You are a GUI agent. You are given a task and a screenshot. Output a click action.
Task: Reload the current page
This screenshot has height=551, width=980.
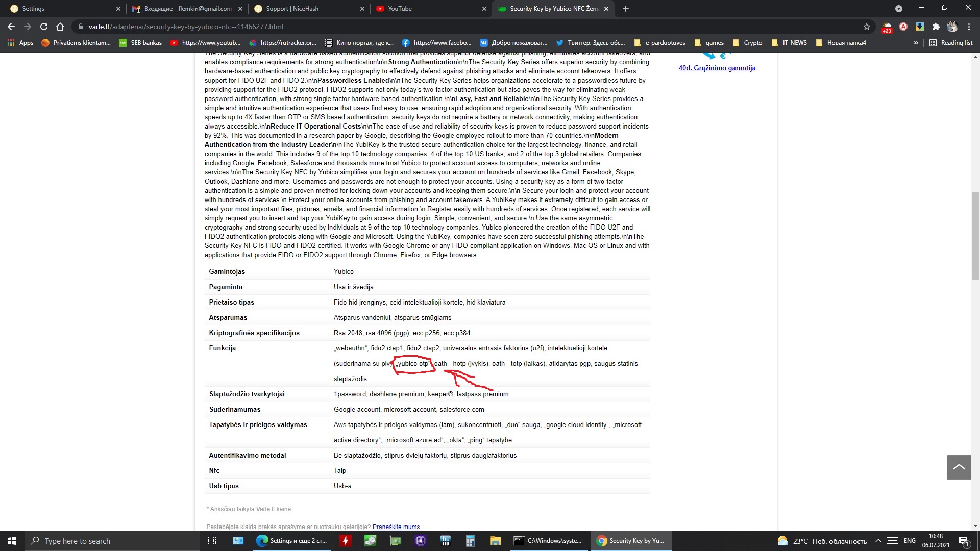click(44, 27)
